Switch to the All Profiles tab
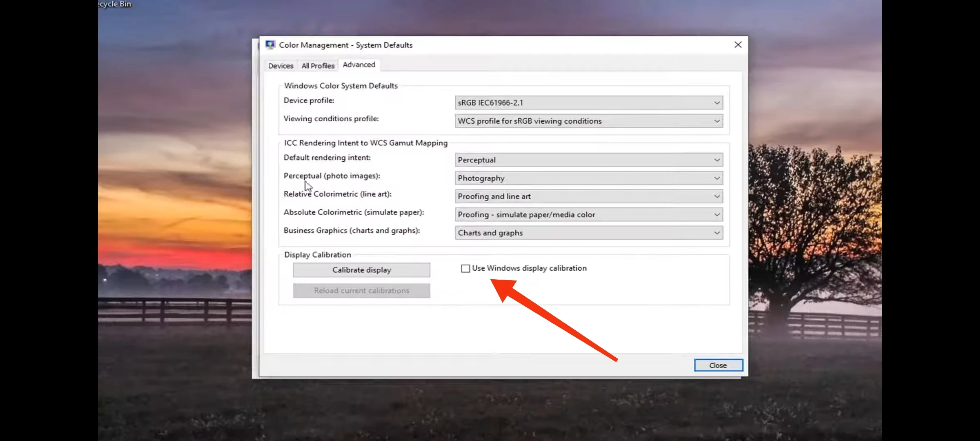The width and height of the screenshot is (980, 441). (x=318, y=66)
